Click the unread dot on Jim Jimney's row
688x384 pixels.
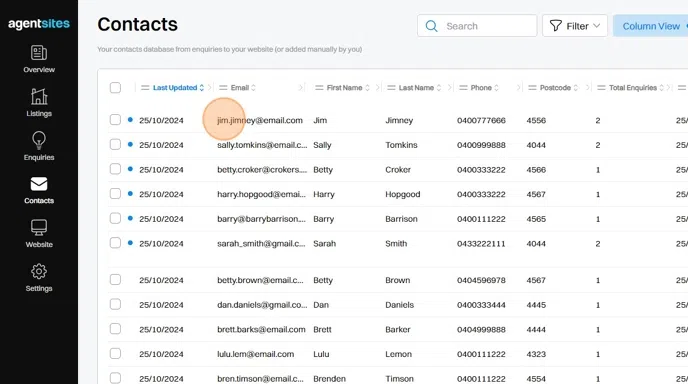(x=130, y=119)
